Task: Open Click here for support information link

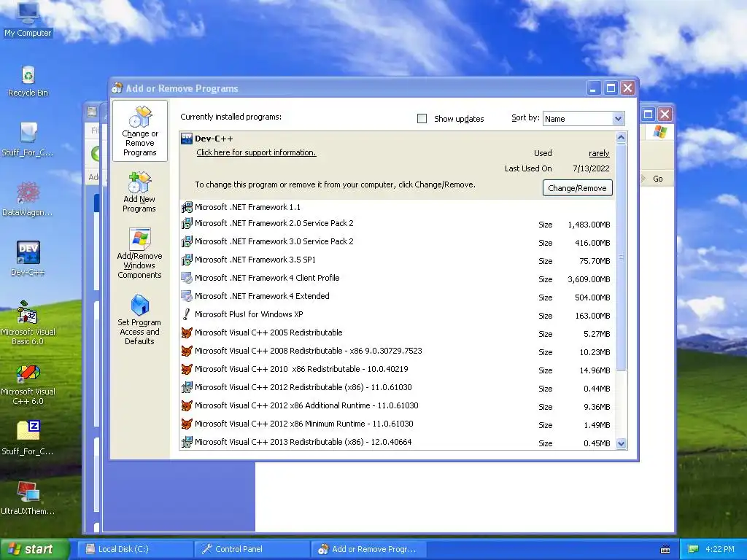Action: point(256,152)
